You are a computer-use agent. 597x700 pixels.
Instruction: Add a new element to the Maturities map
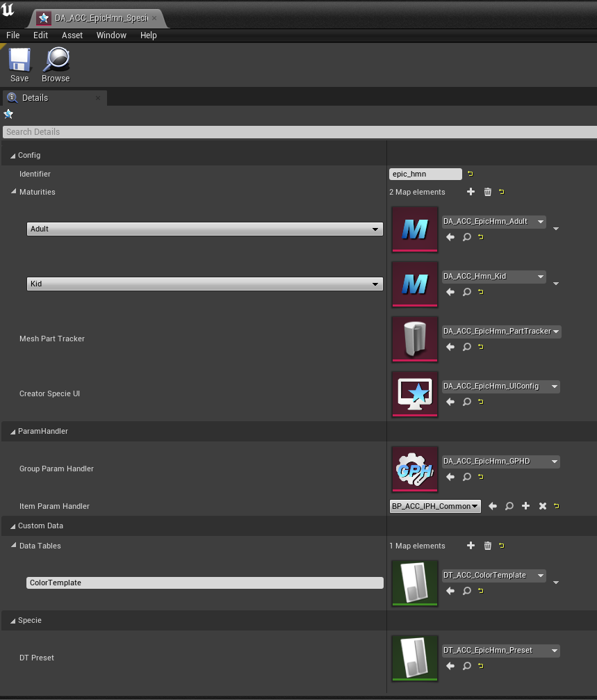pyautogui.click(x=471, y=192)
